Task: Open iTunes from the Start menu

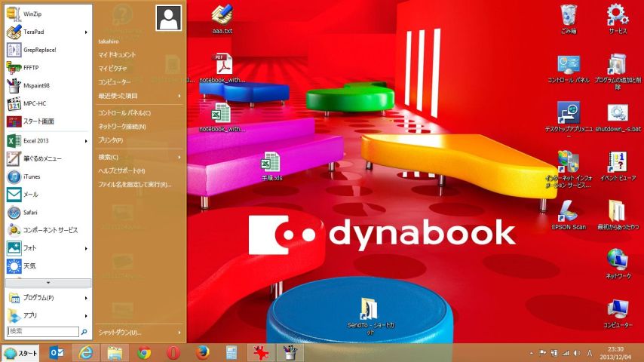Action: point(31,176)
